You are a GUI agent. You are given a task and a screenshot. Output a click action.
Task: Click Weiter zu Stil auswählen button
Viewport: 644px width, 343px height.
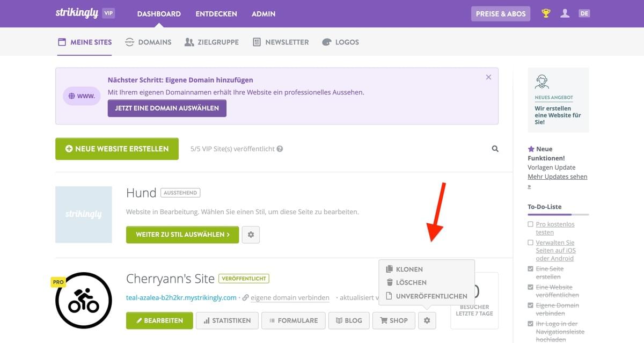[x=182, y=235]
